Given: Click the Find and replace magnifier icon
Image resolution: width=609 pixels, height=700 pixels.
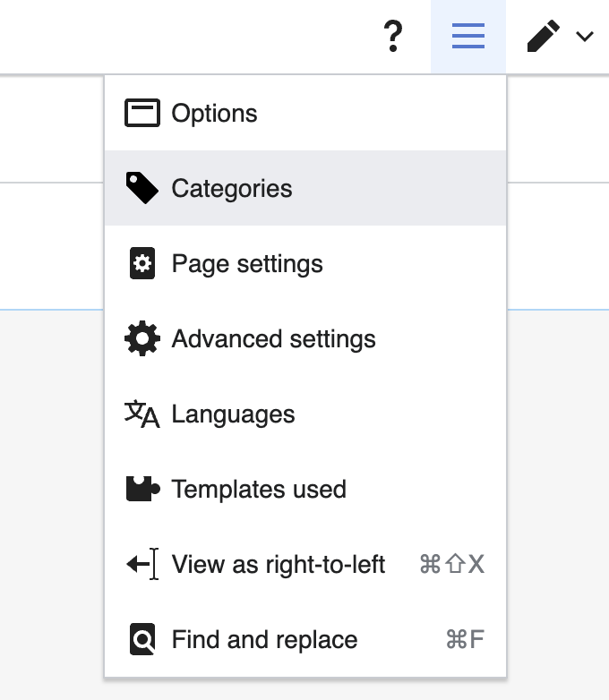Looking at the screenshot, I should [x=142, y=640].
